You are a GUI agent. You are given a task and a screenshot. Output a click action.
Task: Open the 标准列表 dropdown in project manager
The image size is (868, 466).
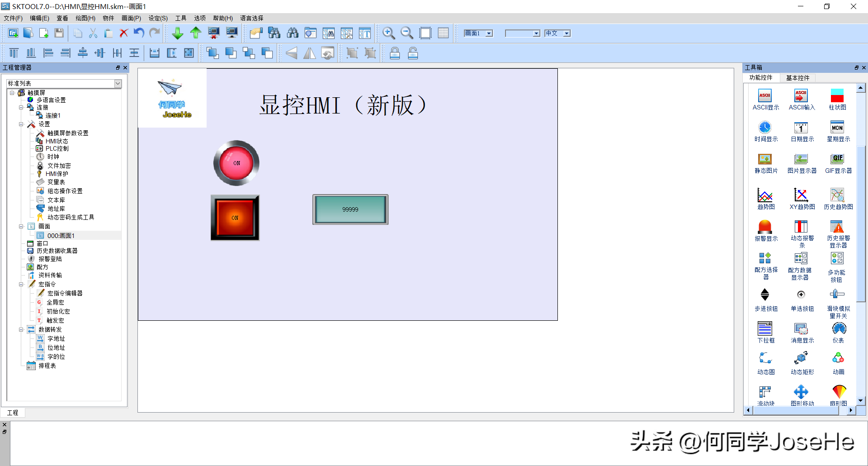click(118, 84)
